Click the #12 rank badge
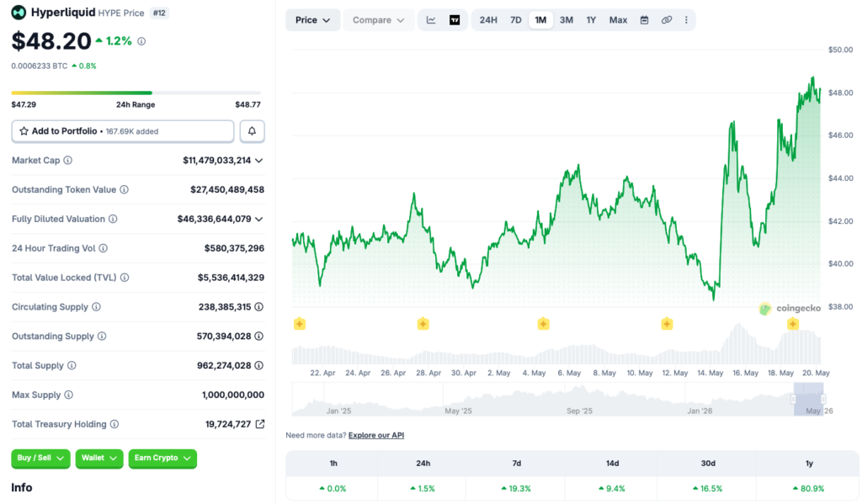 [x=159, y=13]
